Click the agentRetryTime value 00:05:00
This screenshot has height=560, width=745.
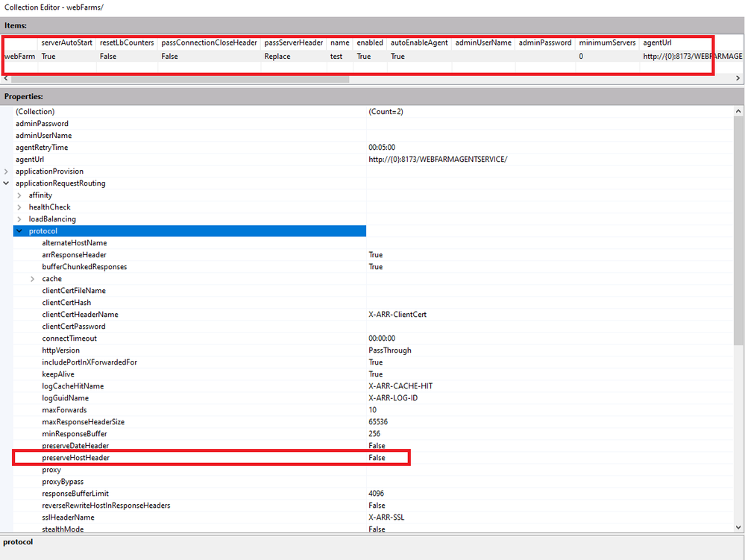point(382,147)
